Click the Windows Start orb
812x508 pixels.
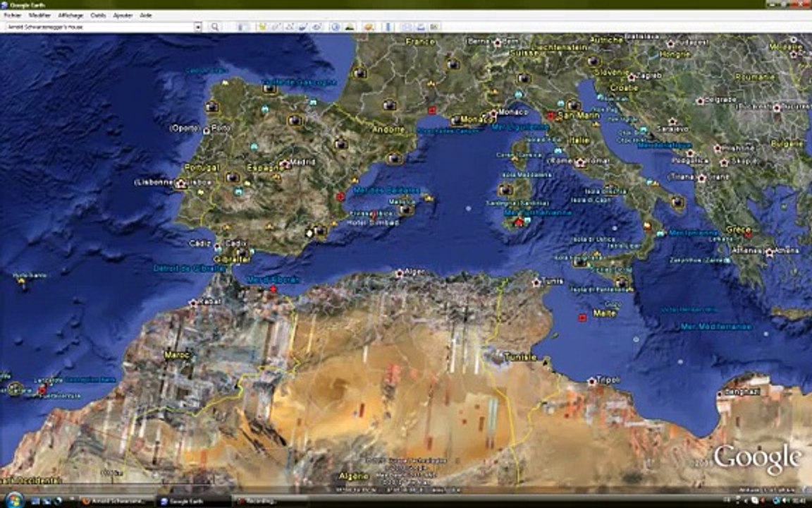[15, 500]
